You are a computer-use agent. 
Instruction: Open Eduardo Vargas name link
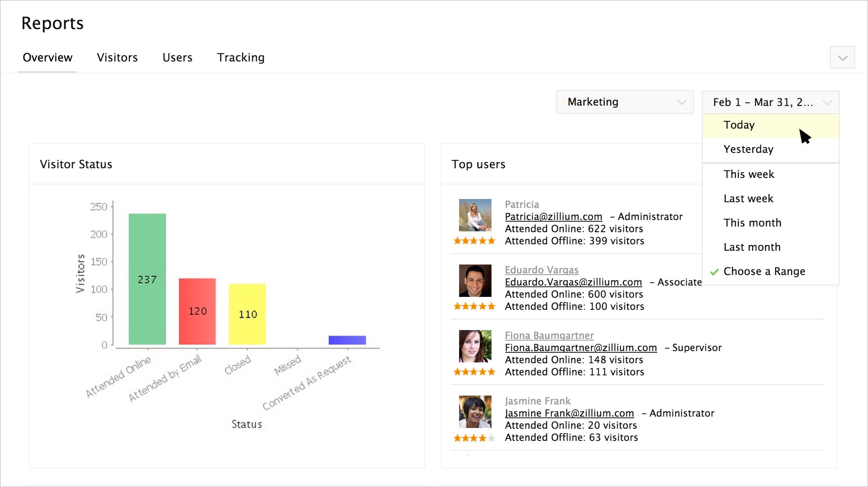[x=542, y=270]
